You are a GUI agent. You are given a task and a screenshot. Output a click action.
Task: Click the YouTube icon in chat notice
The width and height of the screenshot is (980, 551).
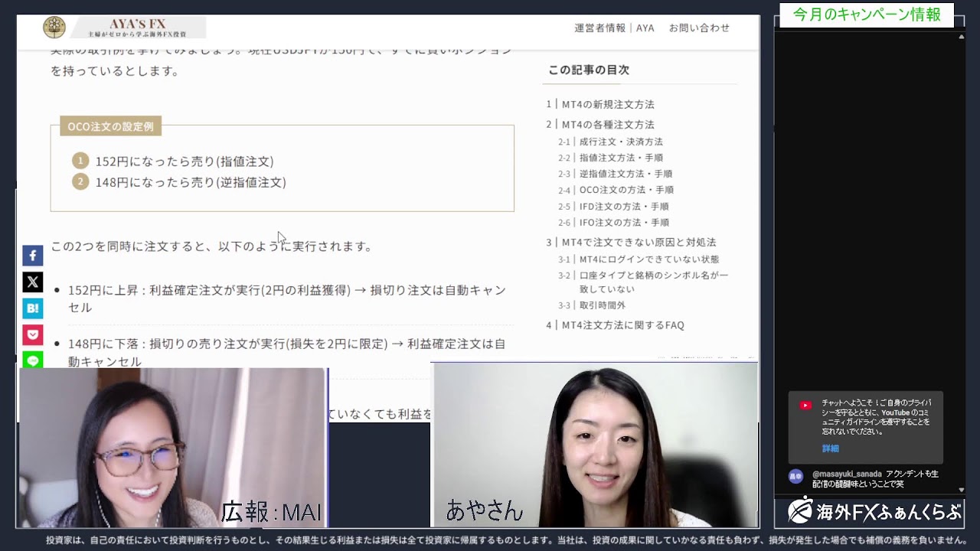(805, 406)
